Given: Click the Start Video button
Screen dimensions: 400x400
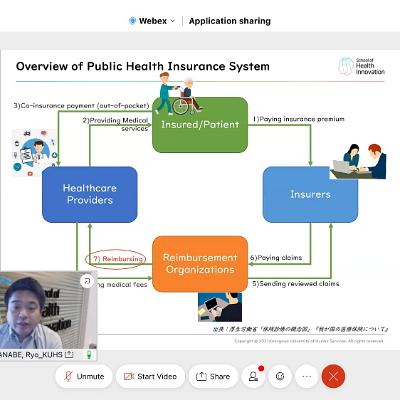Looking at the screenshot, I should coord(150,376).
